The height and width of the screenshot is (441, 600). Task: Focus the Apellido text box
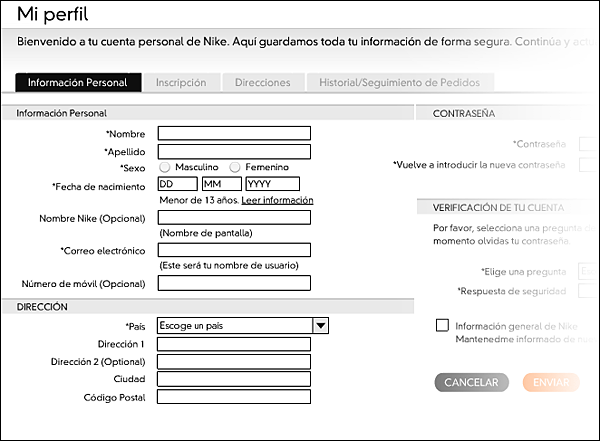234,152
